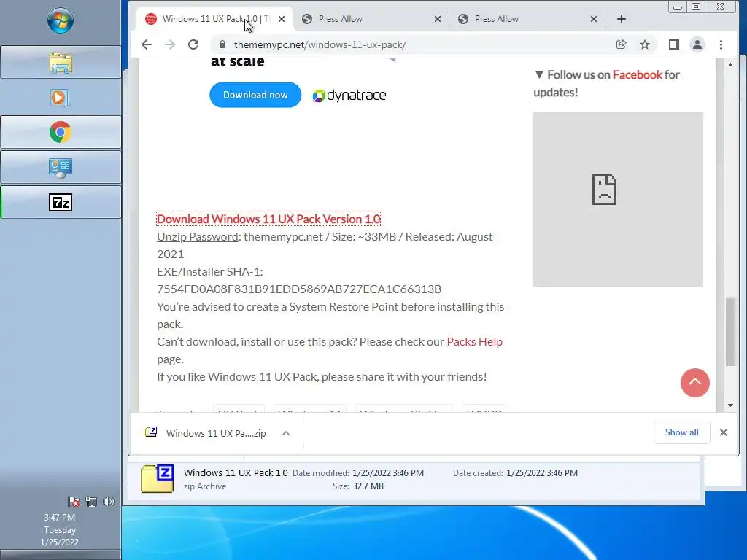This screenshot has width=747, height=560.
Task: Switch to Chrome via its taskbar icon
Action: pos(61,133)
